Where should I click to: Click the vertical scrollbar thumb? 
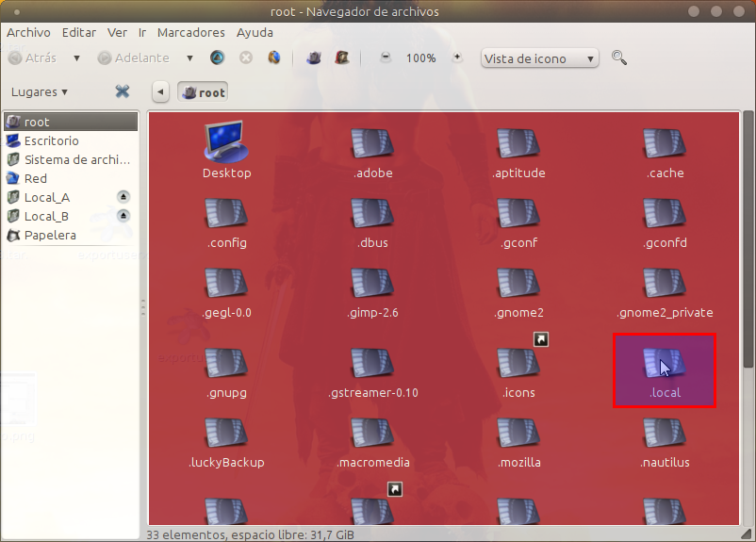(748, 239)
